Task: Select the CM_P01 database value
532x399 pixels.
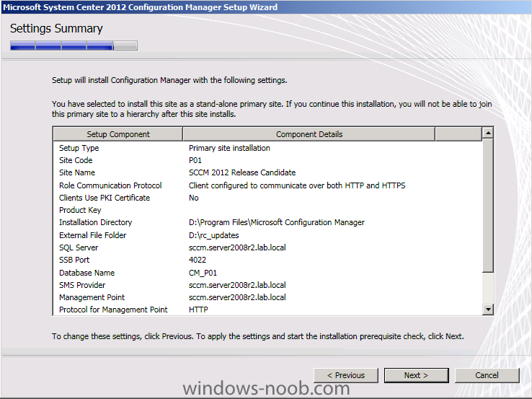Action: 203,273
